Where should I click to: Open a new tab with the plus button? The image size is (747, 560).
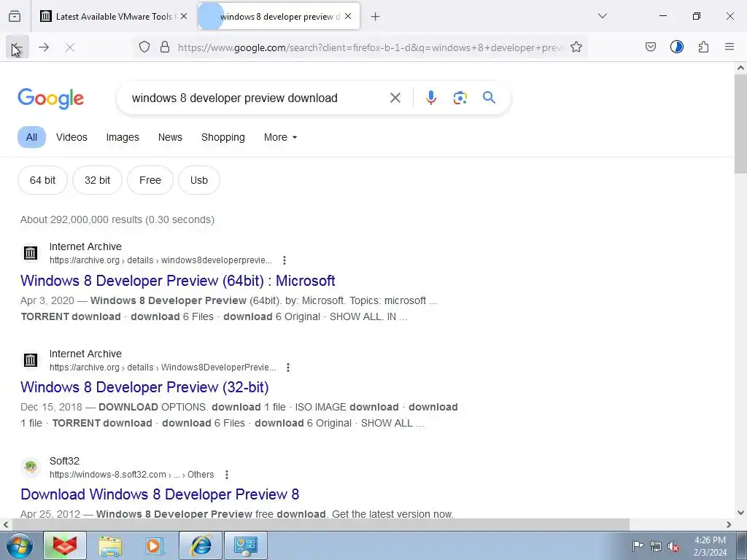tap(376, 16)
